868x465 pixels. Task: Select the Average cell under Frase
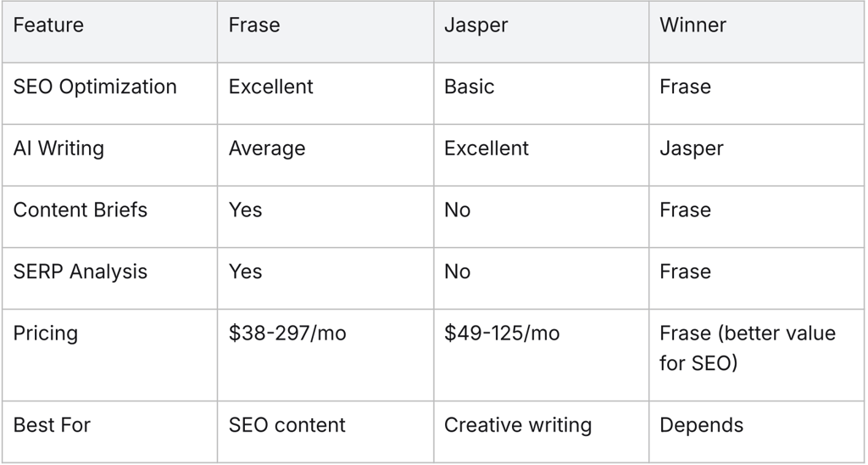pyautogui.click(x=267, y=148)
